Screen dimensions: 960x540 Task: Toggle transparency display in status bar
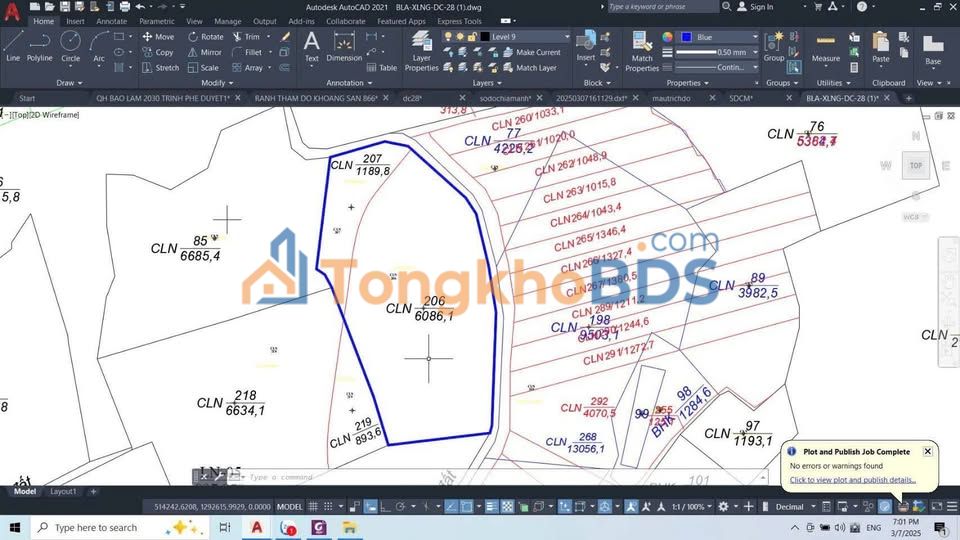point(507,506)
